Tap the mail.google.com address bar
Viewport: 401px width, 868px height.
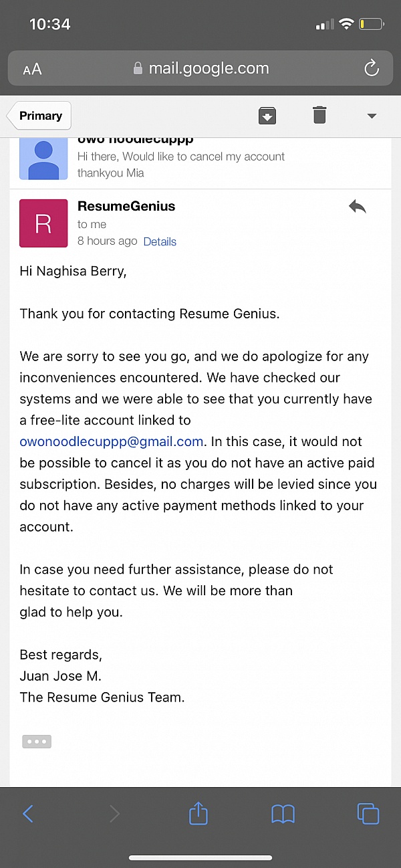[200, 68]
